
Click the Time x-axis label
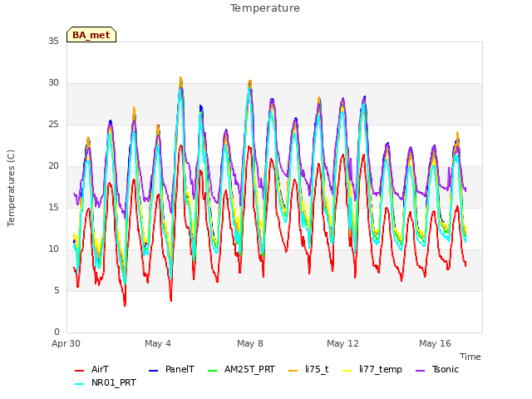pyautogui.click(x=470, y=357)
